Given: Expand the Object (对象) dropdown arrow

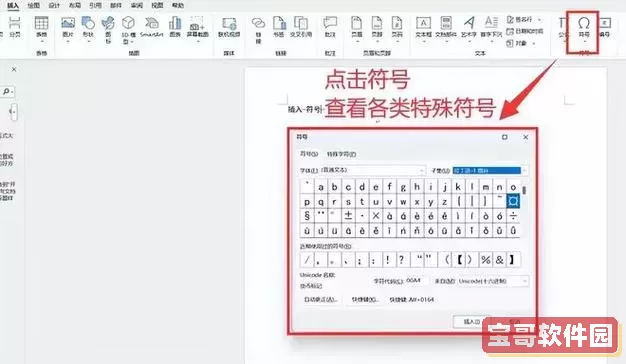Looking at the screenshot, I should (534, 43).
